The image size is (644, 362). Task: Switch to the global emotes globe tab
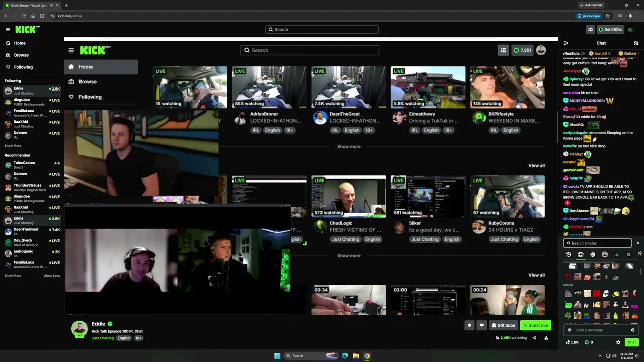[593, 255]
